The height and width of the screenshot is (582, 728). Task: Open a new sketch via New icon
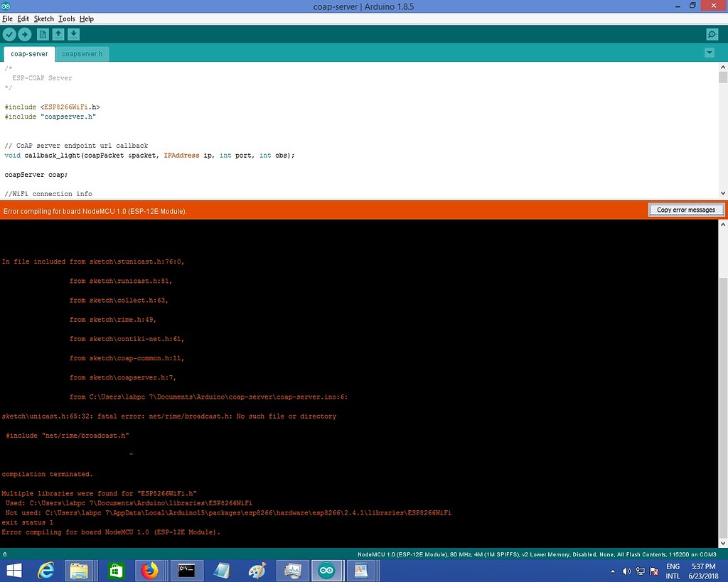(43, 33)
